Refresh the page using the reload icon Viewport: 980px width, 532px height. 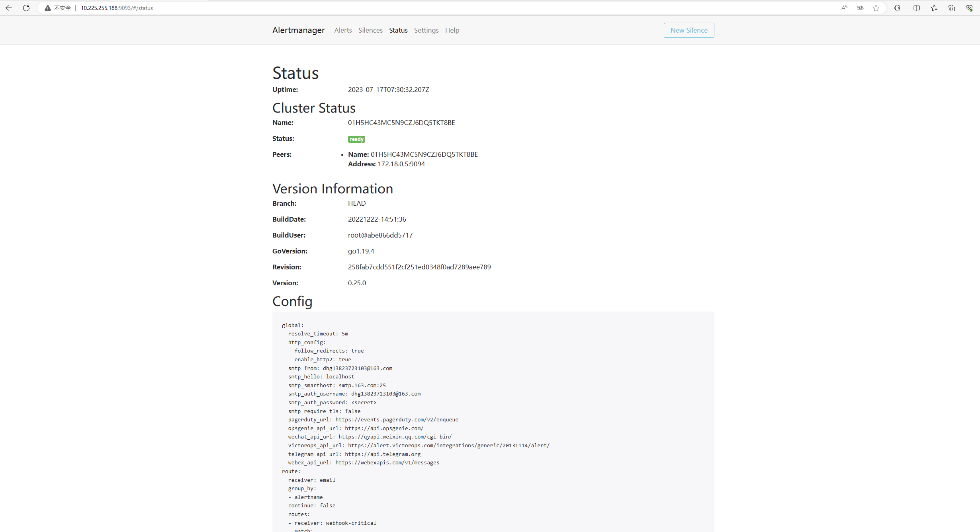26,8
